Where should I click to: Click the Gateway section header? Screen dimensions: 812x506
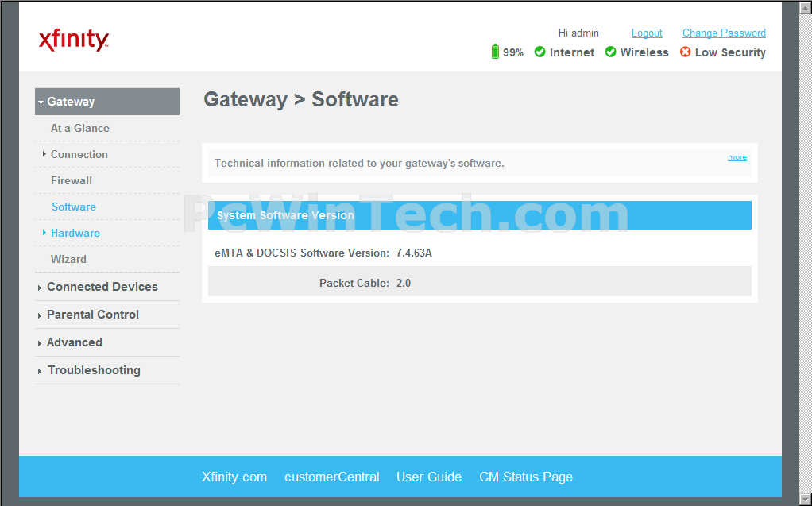[x=107, y=102]
